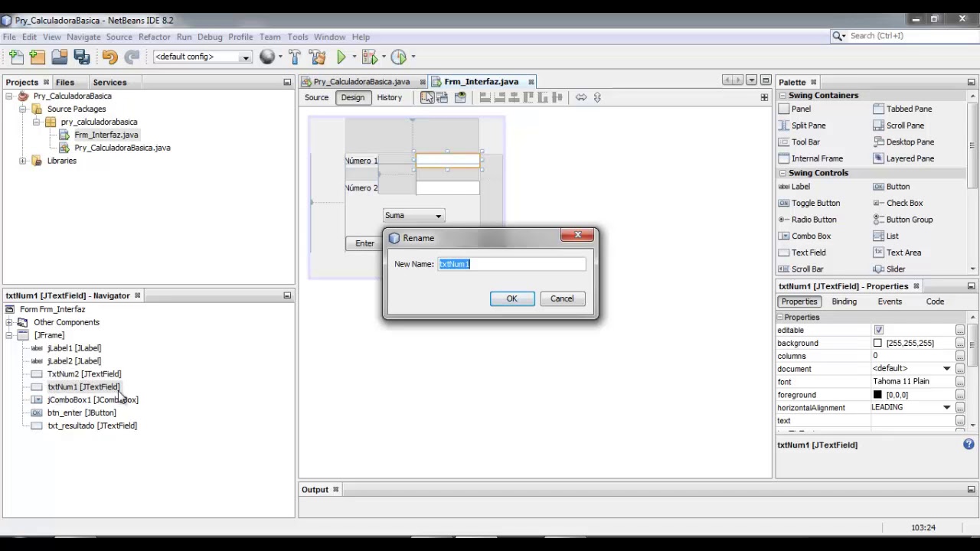Switch to the Events tab in Properties
Image resolution: width=980 pixels, height=551 pixels.
pos(890,302)
